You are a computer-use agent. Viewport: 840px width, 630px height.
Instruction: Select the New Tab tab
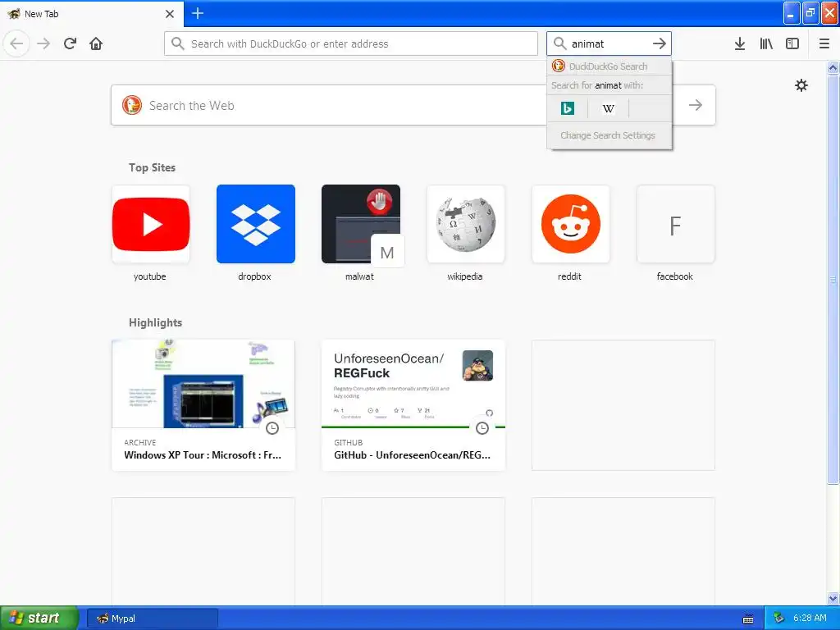pyautogui.click(x=91, y=13)
